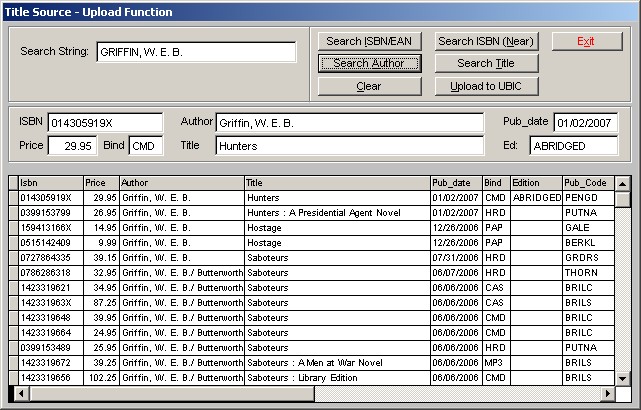Viewport: 641px width, 410px height.
Task: Click price cell 87.25
Action: [x=101, y=303]
